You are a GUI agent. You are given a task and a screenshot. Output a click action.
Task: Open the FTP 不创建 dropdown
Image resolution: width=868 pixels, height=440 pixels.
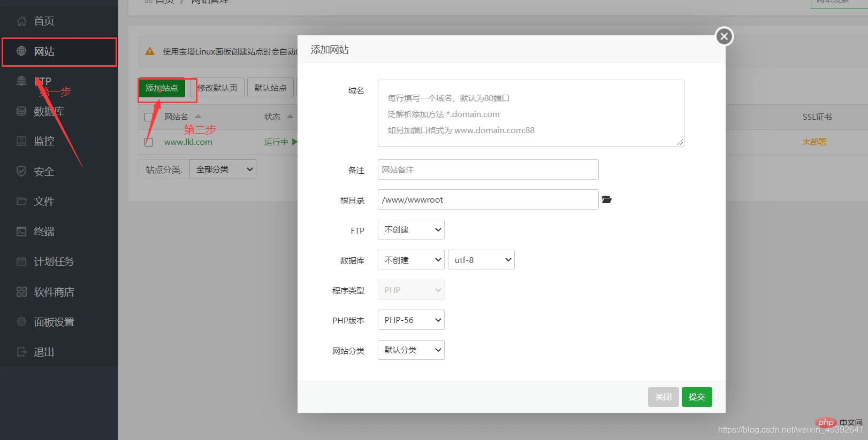point(411,229)
